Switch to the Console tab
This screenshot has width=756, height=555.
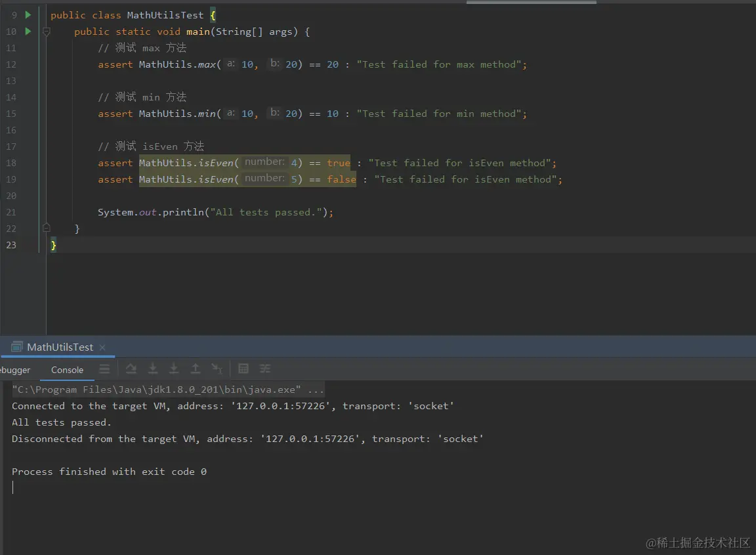(67, 370)
